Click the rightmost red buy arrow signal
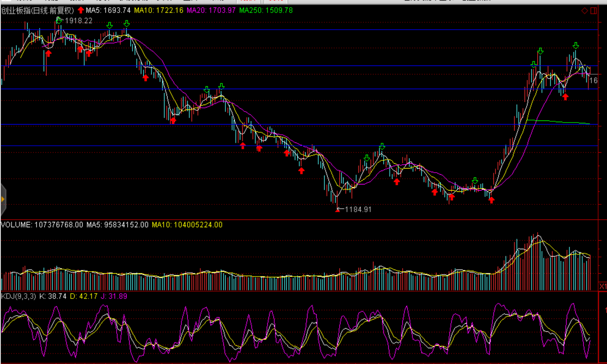The height and width of the screenshot is (364, 607). click(565, 97)
